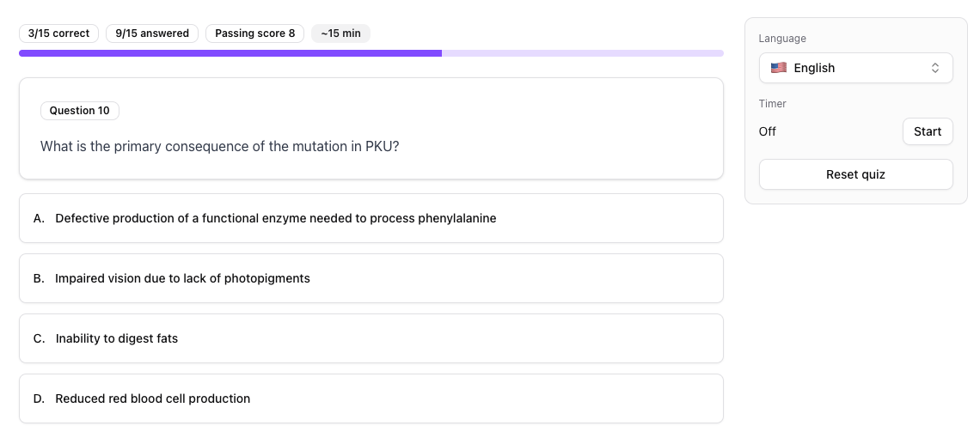The image size is (980, 438).
Task: Click the US flag icon in language selector
Action: 779,68
